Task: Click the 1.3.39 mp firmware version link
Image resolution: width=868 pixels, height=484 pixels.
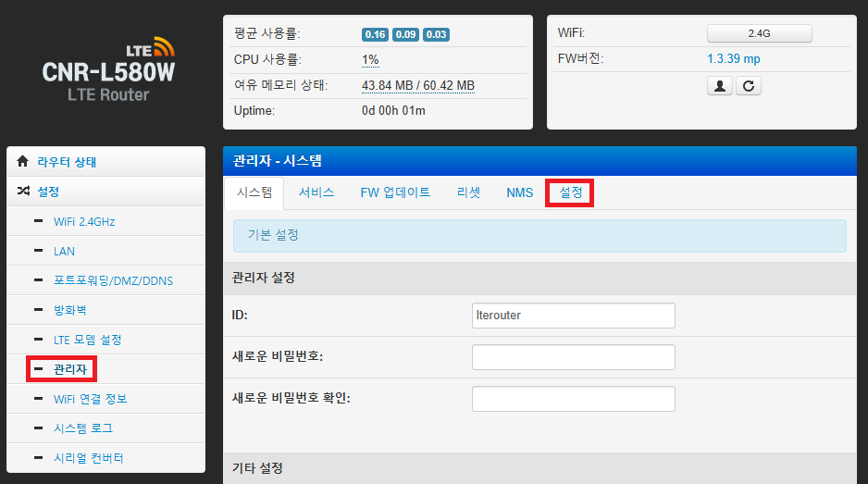Action: (734, 58)
